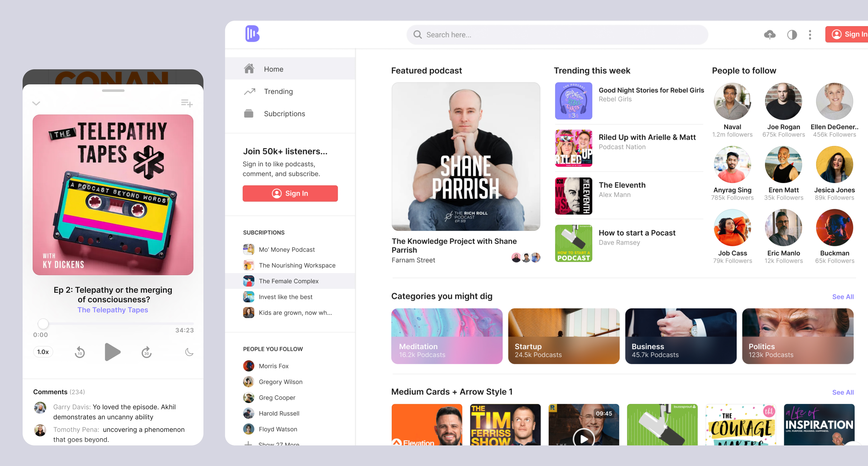The width and height of the screenshot is (868, 466).
Task: Toggle dark mode contrast icon
Action: (792, 35)
